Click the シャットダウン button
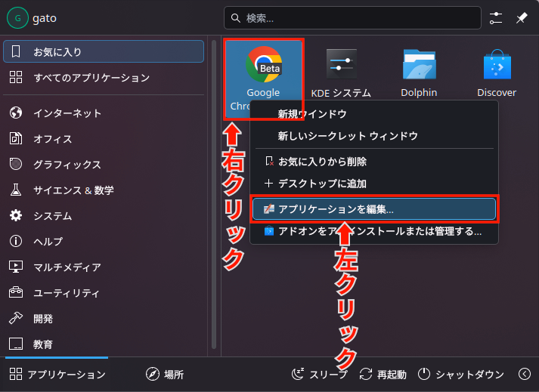The image size is (539, 392). (461, 374)
